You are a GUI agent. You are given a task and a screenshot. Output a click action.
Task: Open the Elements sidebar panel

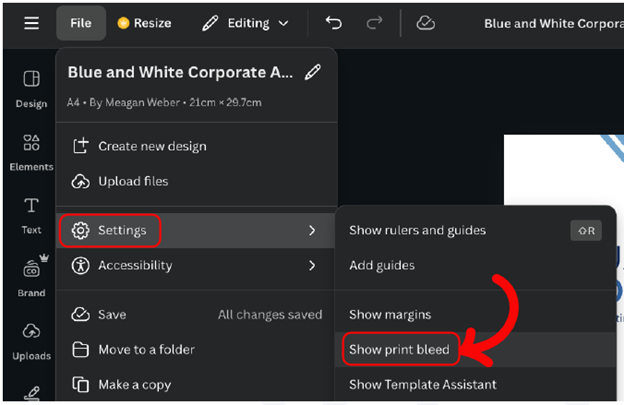click(x=31, y=151)
